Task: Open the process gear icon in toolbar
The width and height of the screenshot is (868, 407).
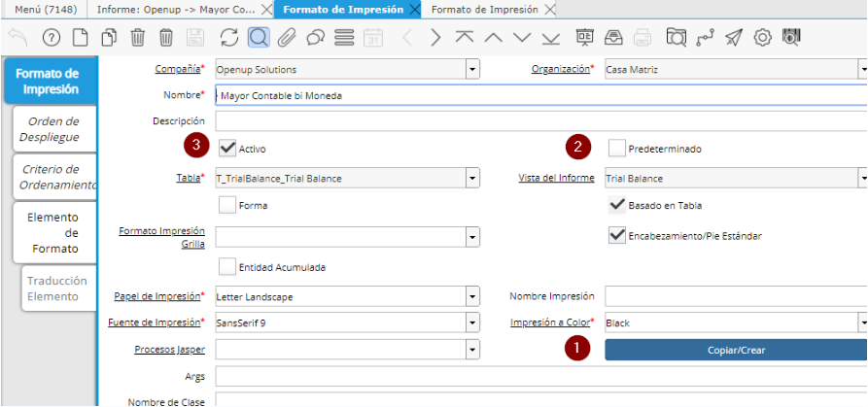Action: click(x=763, y=38)
